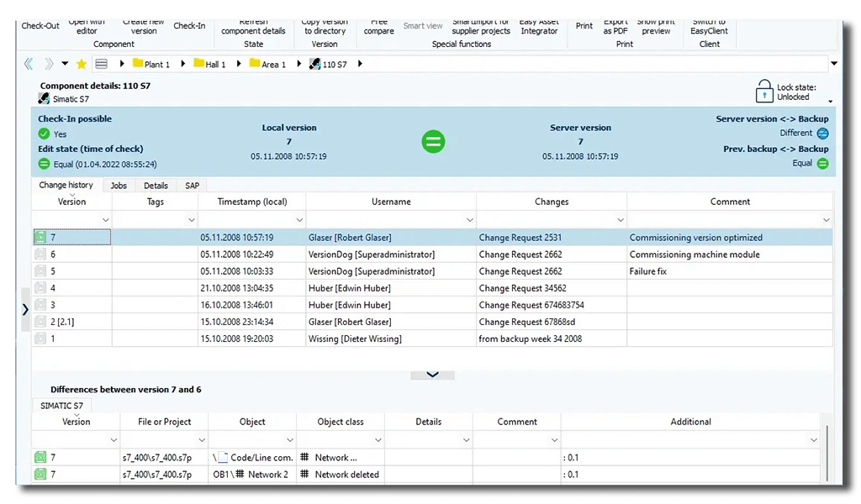Image resolution: width=861 pixels, height=504 pixels.
Task: Click the Lock state padlock icon
Action: [763, 91]
